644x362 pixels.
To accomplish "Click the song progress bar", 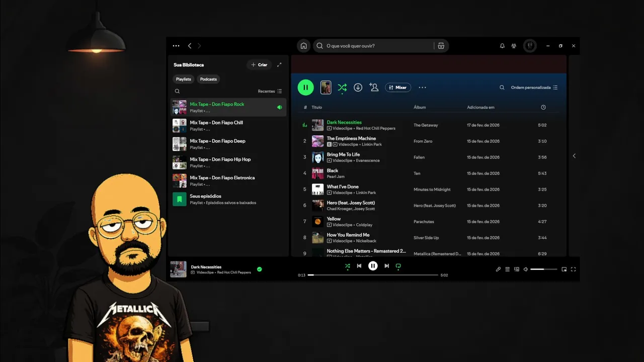I will coord(373,275).
